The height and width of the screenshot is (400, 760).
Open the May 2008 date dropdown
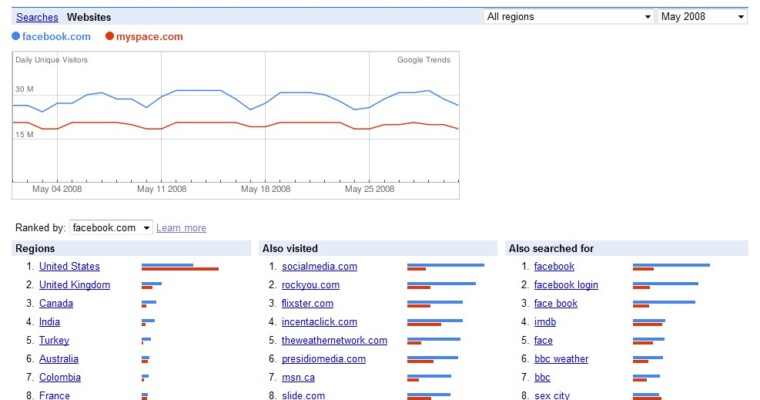(x=702, y=16)
